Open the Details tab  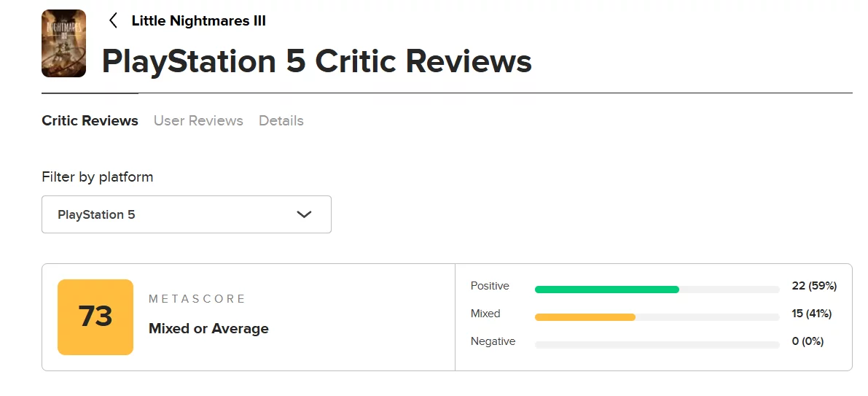[x=281, y=120]
